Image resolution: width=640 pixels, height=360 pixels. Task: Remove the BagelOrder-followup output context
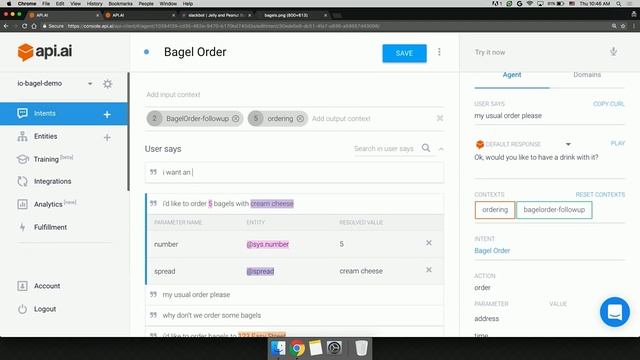[236, 119]
